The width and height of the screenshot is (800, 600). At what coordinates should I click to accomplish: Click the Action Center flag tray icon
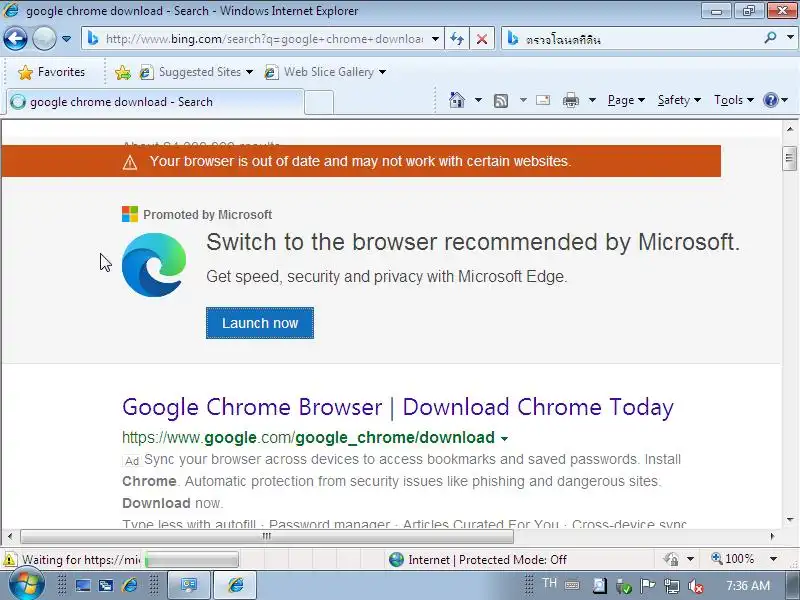(647, 586)
